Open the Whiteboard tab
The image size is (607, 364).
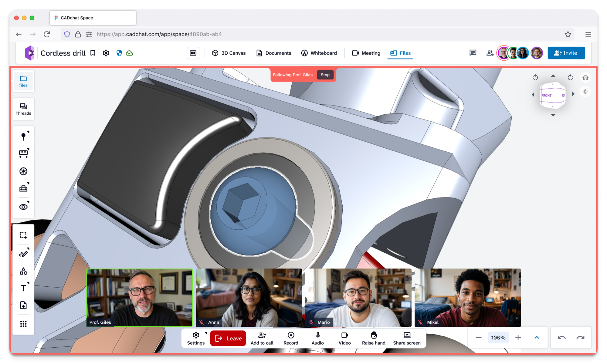(319, 53)
